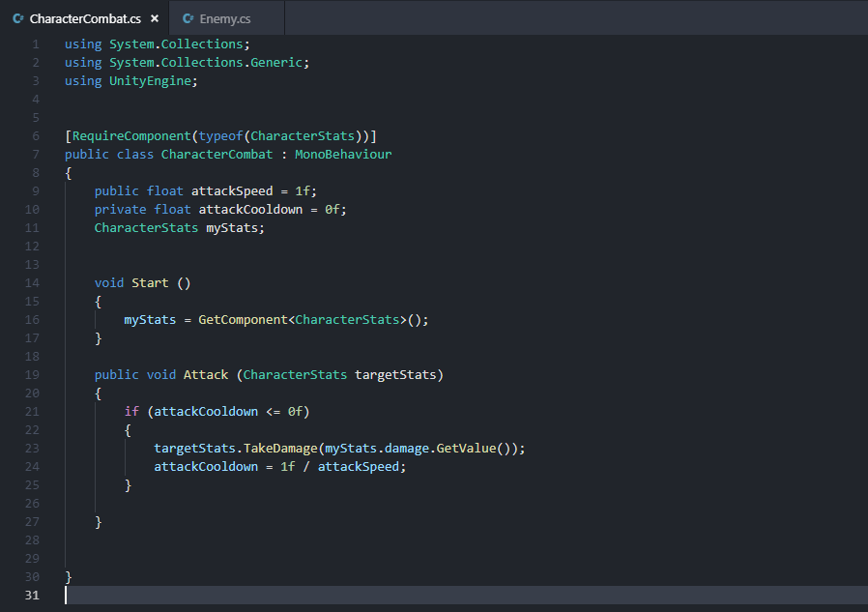This screenshot has width=868, height=612.
Task: Click on 'UnityEngine' in line 3
Action: [150, 81]
